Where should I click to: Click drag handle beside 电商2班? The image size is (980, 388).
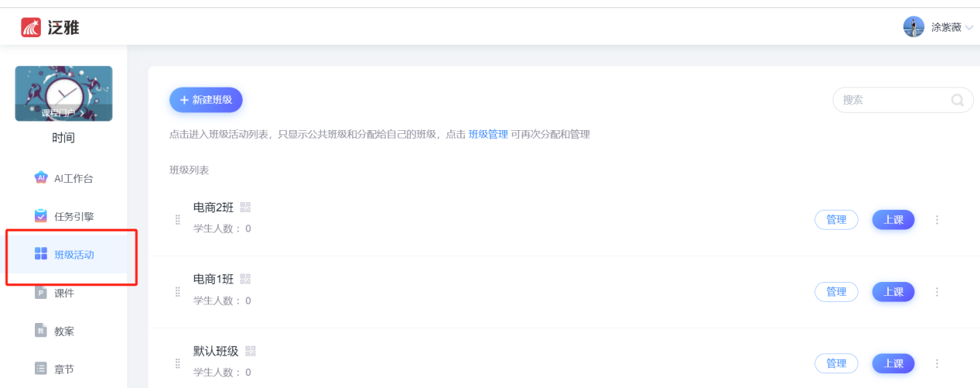click(x=177, y=220)
